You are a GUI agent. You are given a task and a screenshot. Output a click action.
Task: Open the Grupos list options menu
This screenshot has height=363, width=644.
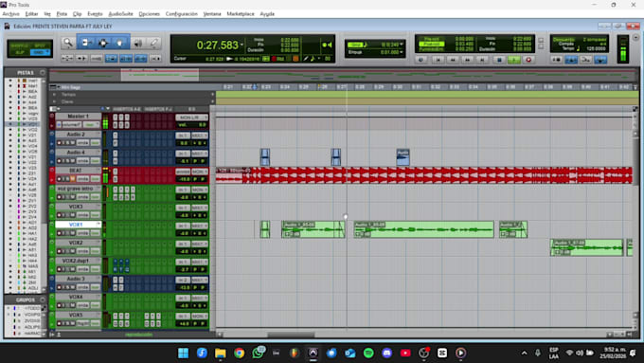(43, 299)
